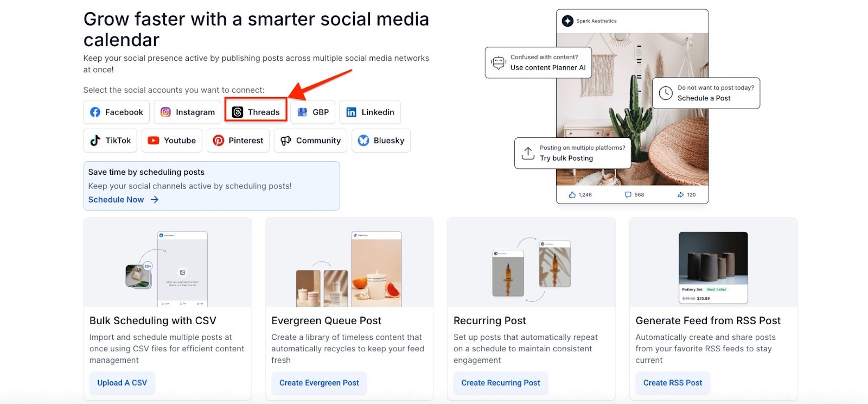Choose the highlighted Threads account button
The image size is (868, 404).
256,112
